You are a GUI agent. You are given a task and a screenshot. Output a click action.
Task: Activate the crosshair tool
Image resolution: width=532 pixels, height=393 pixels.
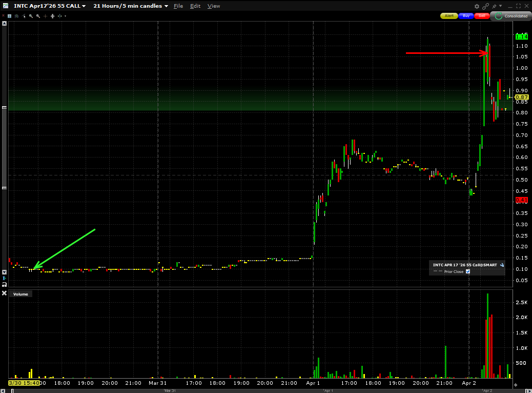[x=45, y=16]
